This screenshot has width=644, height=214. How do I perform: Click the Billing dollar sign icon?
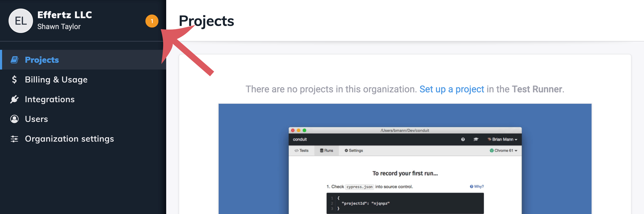[x=15, y=80]
